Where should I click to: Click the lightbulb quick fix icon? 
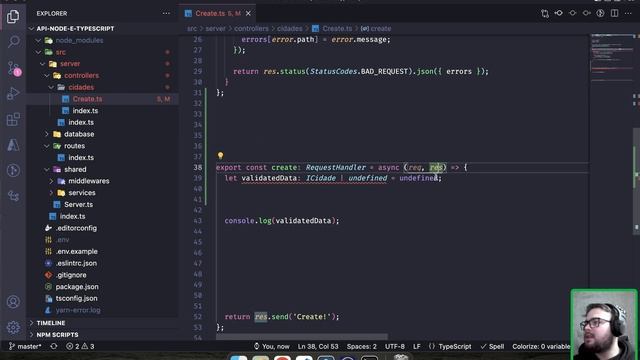pyautogui.click(x=220, y=156)
